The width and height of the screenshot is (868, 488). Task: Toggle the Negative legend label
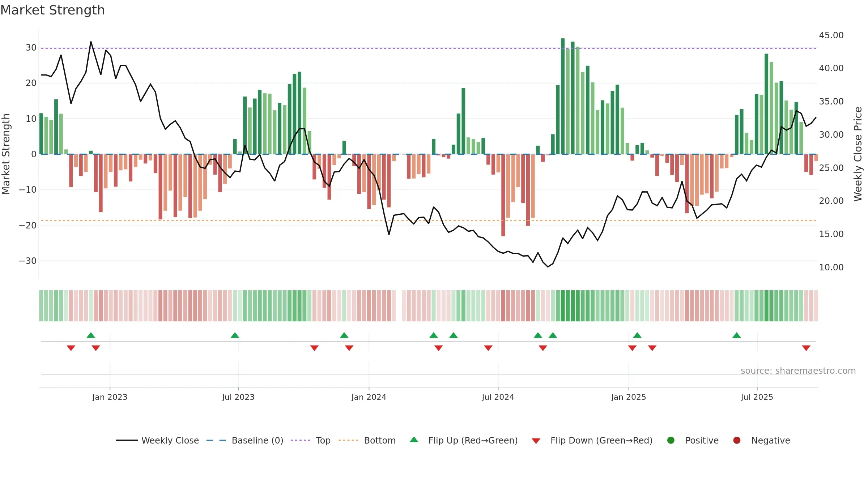771,441
